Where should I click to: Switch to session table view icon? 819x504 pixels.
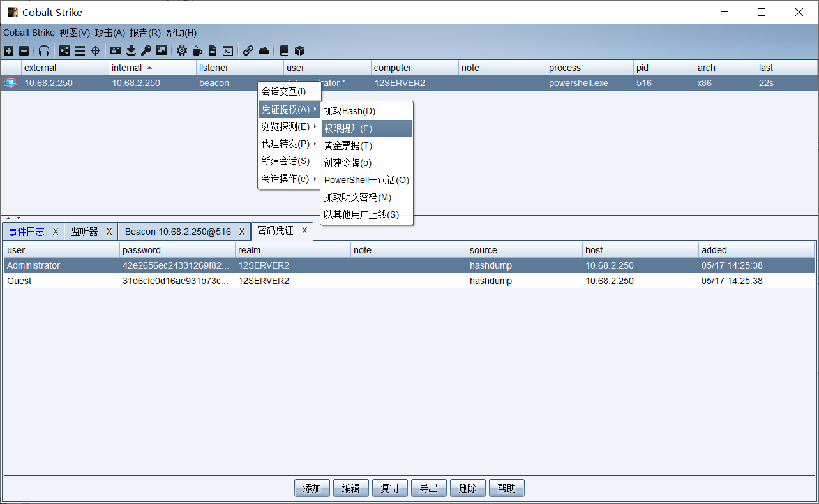click(x=80, y=50)
